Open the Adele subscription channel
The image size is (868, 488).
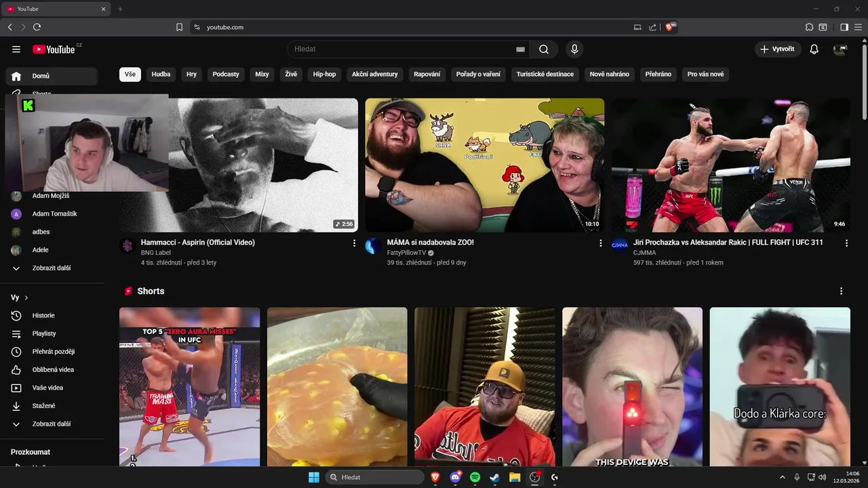tap(53, 250)
